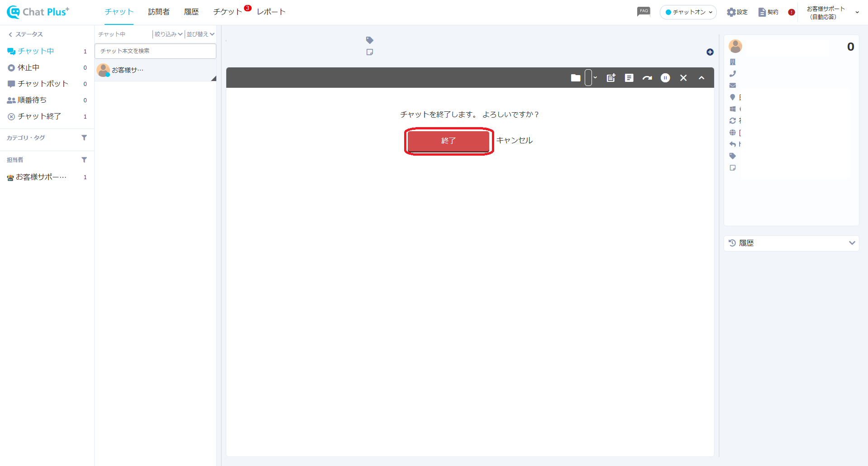Confirm with the red 終了 button
868x466 pixels.
point(448,141)
